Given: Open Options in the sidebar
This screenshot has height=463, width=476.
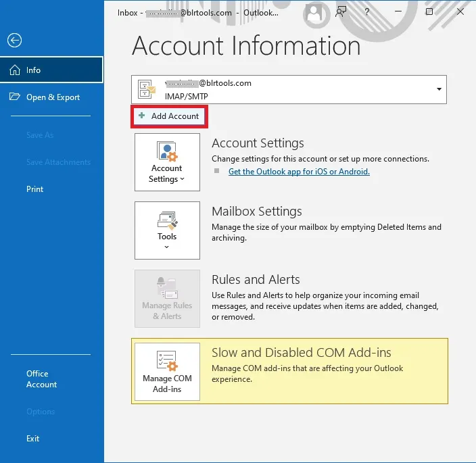Looking at the screenshot, I should tap(41, 412).
